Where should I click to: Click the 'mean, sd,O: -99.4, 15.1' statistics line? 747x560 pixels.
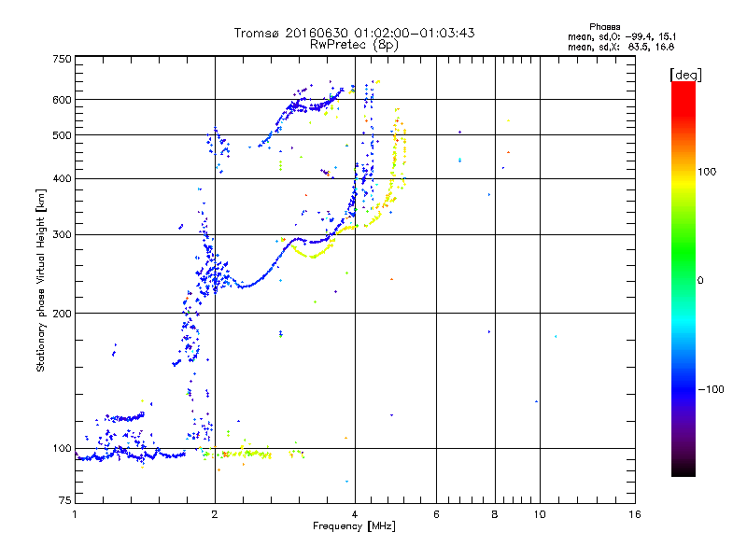point(622,36)
